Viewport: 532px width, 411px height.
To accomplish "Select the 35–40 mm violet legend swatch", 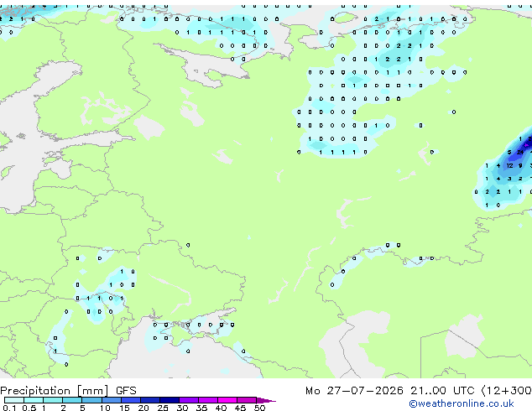I will (208, 400).
